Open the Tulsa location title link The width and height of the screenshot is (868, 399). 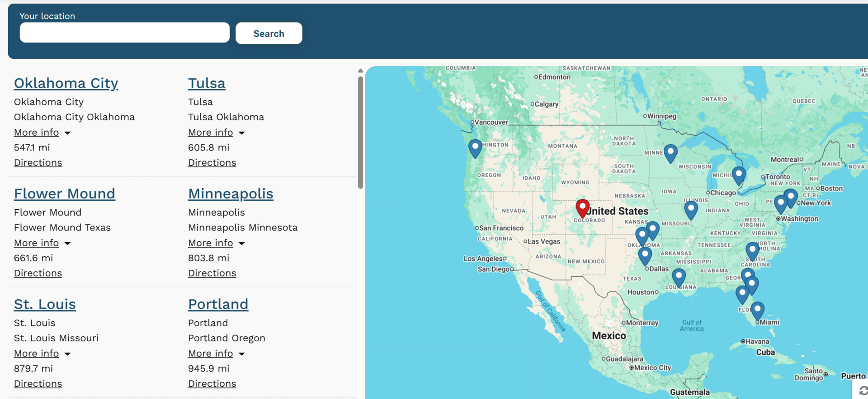(x=207, y=83)
